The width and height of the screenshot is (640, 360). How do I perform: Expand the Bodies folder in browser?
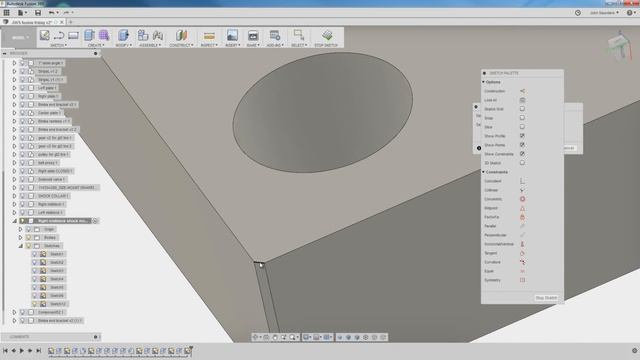[20, 237]
